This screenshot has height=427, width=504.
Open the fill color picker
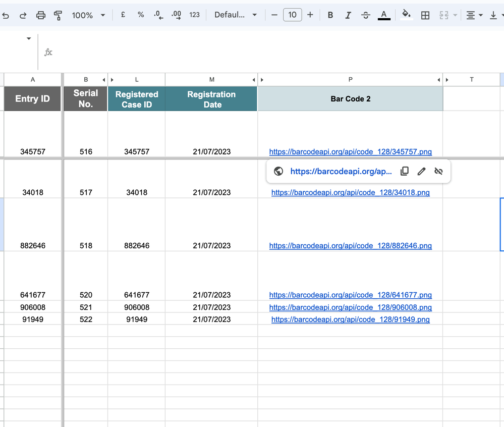tap(406, 15)
